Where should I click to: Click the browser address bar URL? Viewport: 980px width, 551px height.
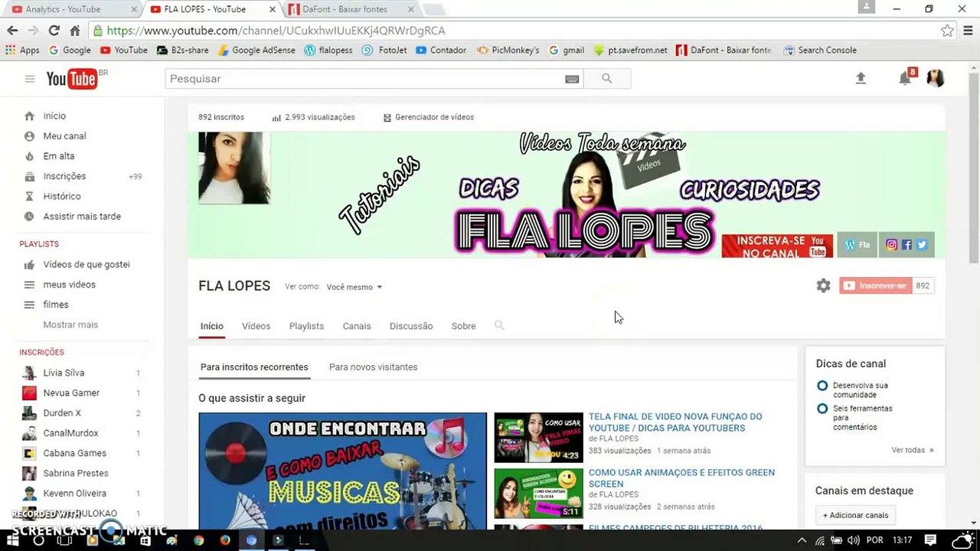[x=276, y=31]
